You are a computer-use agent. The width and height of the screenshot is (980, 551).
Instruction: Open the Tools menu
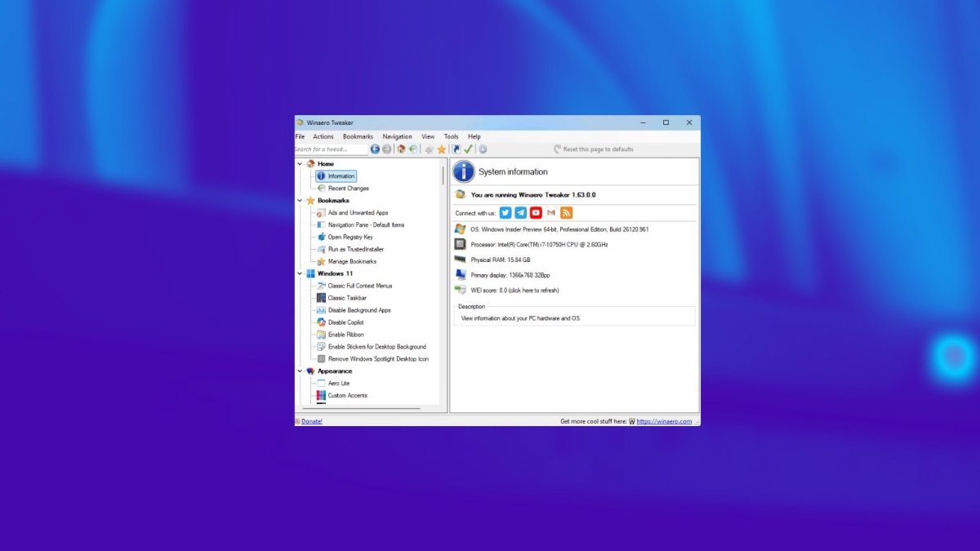click(x=451, y=136)
